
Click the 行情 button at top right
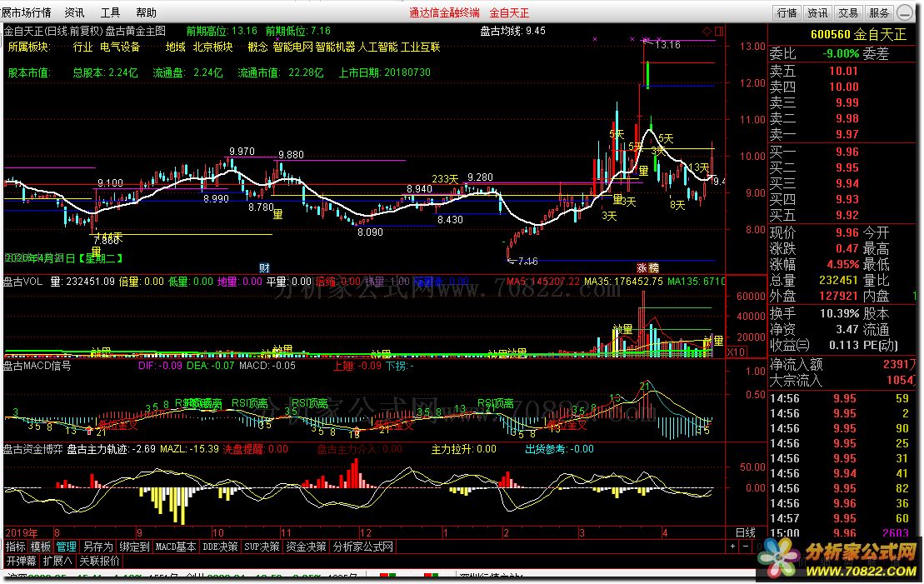tap(787, 12)
